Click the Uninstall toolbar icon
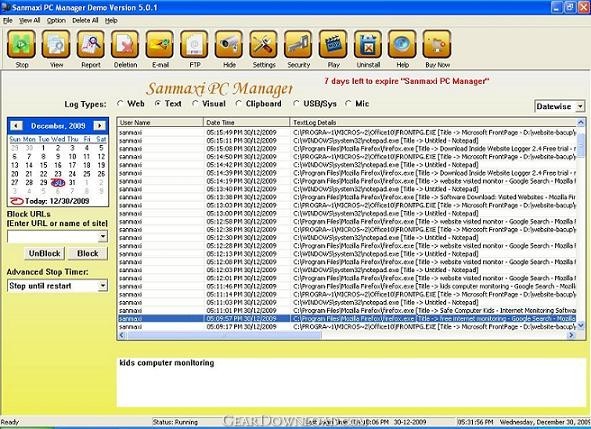The height and width of the screenshot is (429, 591). [x=368, y=44]
